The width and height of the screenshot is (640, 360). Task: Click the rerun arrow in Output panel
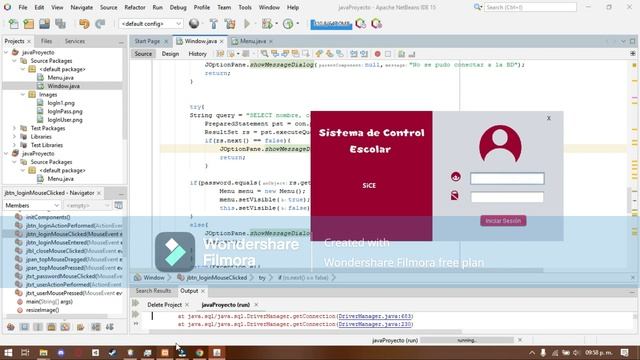tap(136, 303)
